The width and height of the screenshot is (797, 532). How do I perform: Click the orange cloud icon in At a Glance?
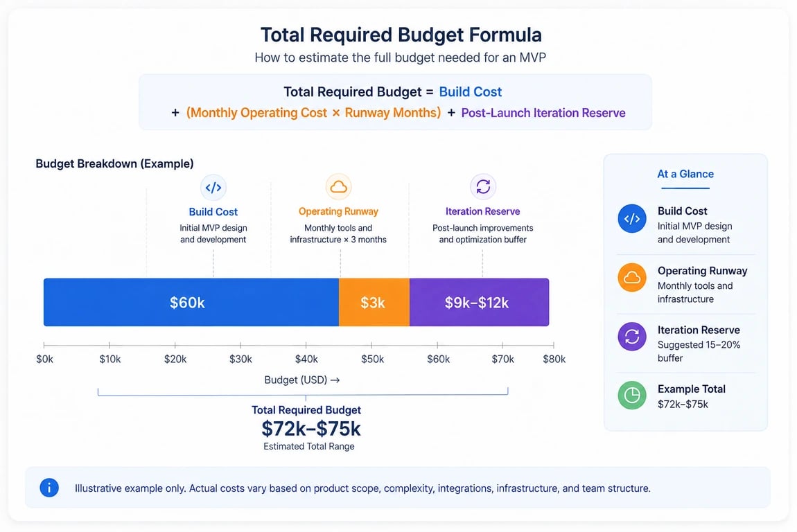(632, 278)
